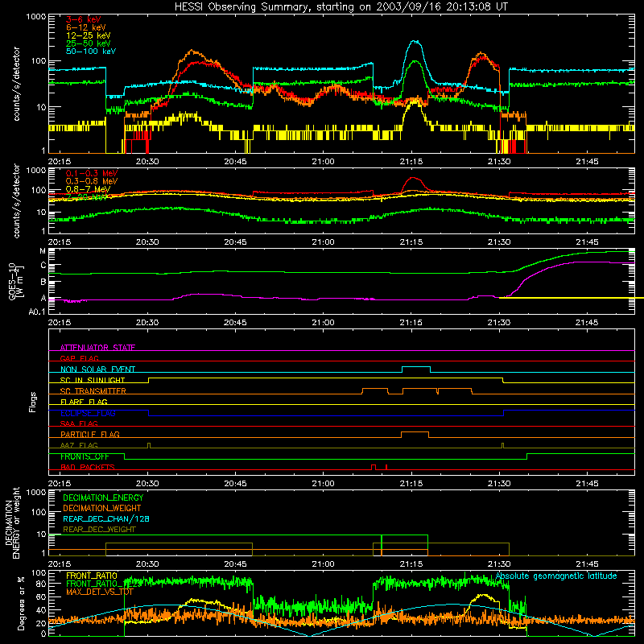Click the DECIMATION_ENERGY legend label

click(103, 497)
